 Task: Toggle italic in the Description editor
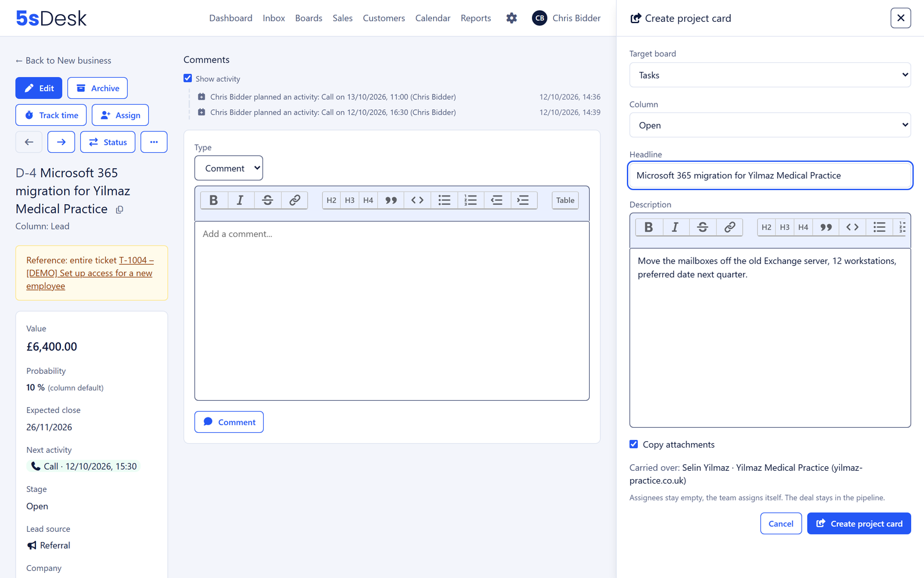(x=675, y=227)
